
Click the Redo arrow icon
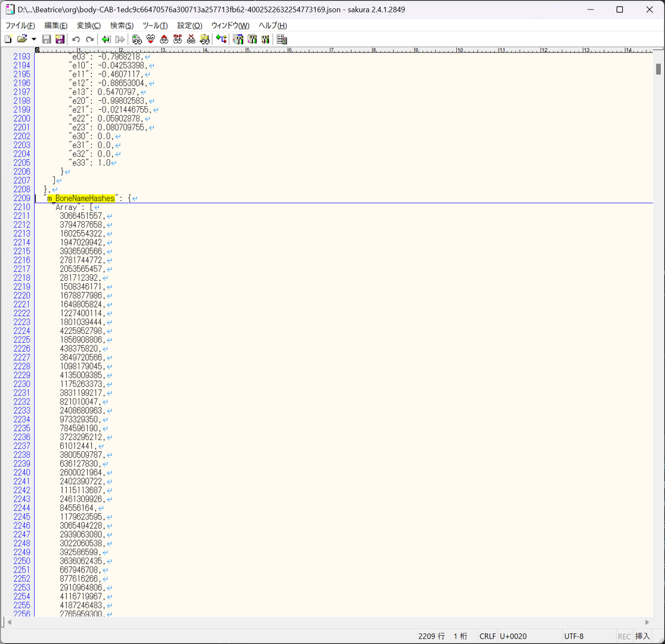[x=89, y=39]
